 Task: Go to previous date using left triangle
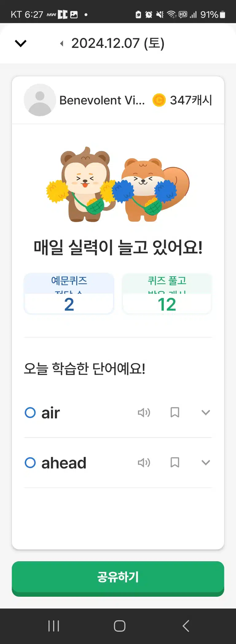point(62,44)
